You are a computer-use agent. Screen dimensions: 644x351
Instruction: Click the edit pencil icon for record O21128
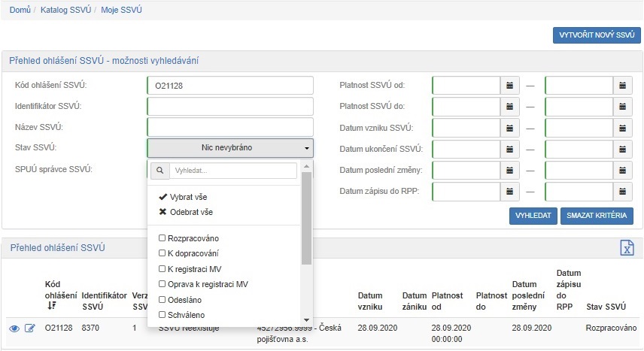30,328
